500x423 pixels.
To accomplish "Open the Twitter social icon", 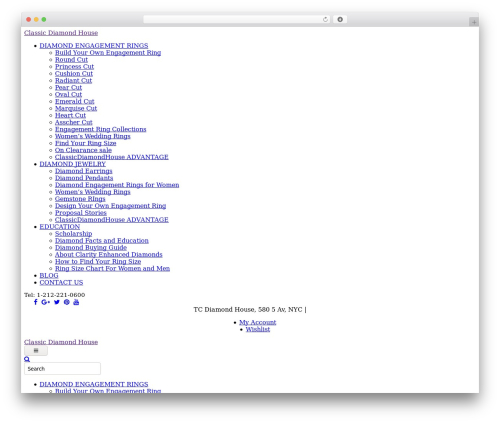I will coord(57,302).
